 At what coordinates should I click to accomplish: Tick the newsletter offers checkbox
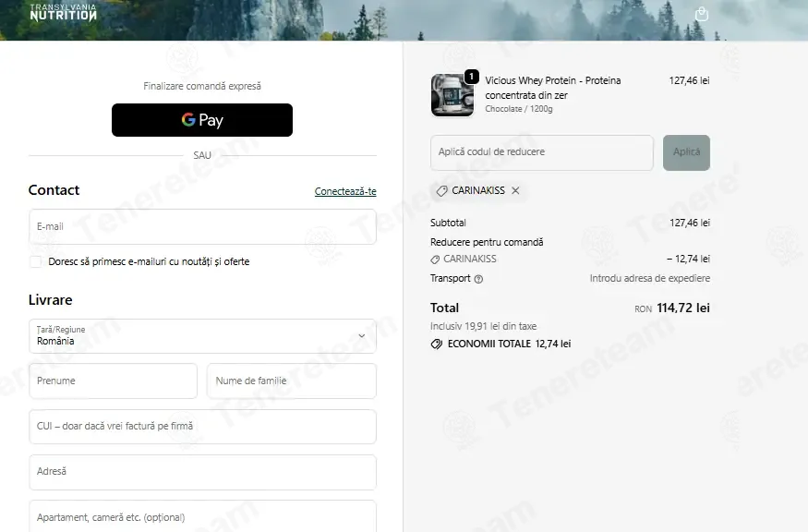pyautogui.click(x=36, y=262)
